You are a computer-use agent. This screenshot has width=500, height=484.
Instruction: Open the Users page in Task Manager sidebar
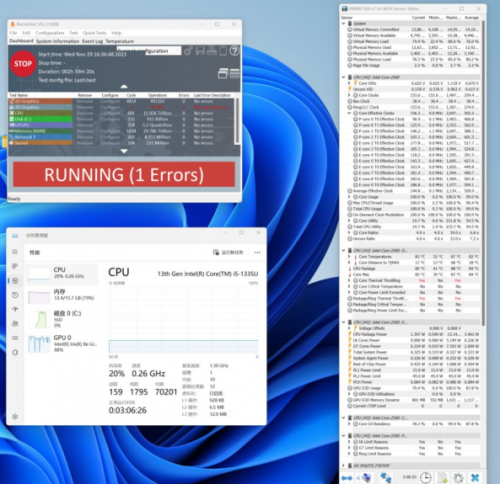click(15, 324)
